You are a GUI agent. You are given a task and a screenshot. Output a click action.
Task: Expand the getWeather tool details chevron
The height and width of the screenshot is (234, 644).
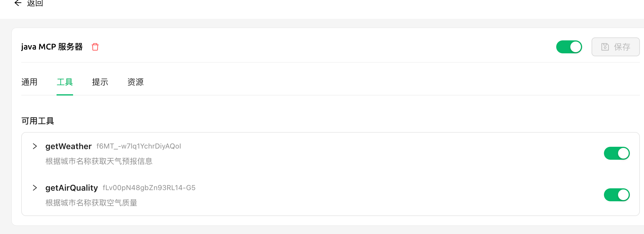[x=35, y=146]
